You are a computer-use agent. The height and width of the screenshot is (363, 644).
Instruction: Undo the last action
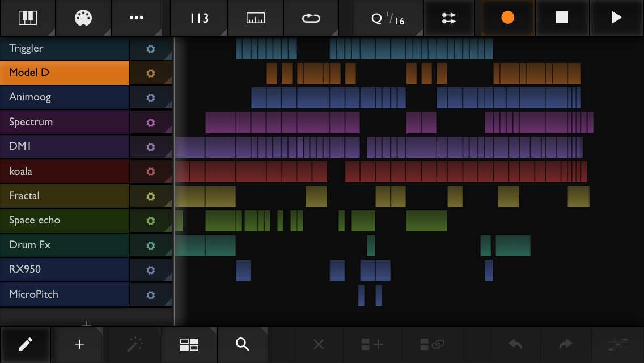click(515, 344)
